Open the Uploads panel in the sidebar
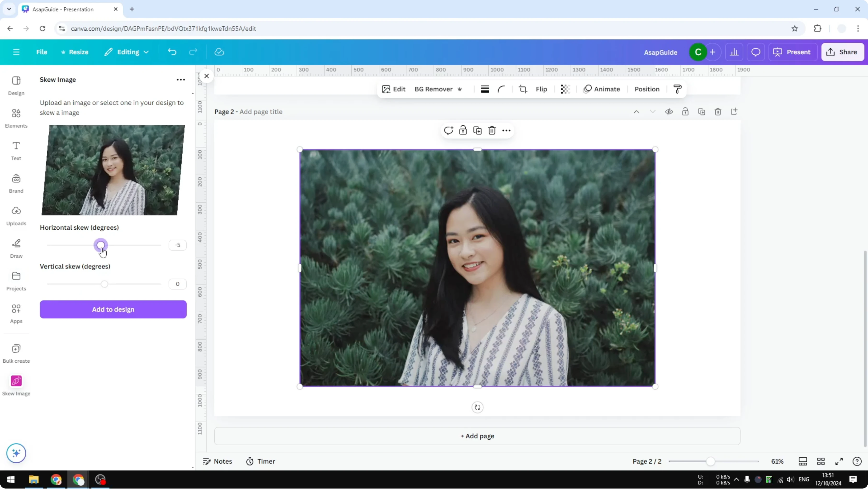The width and height of the screenshot is (868, 489). [x=16, y=216]
